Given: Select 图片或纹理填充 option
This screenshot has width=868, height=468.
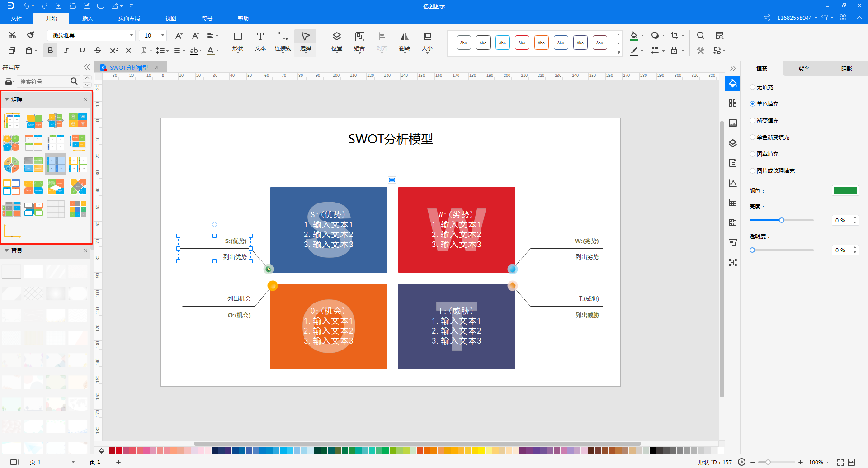Looking at the screenshot, I should tap(773, 170).
